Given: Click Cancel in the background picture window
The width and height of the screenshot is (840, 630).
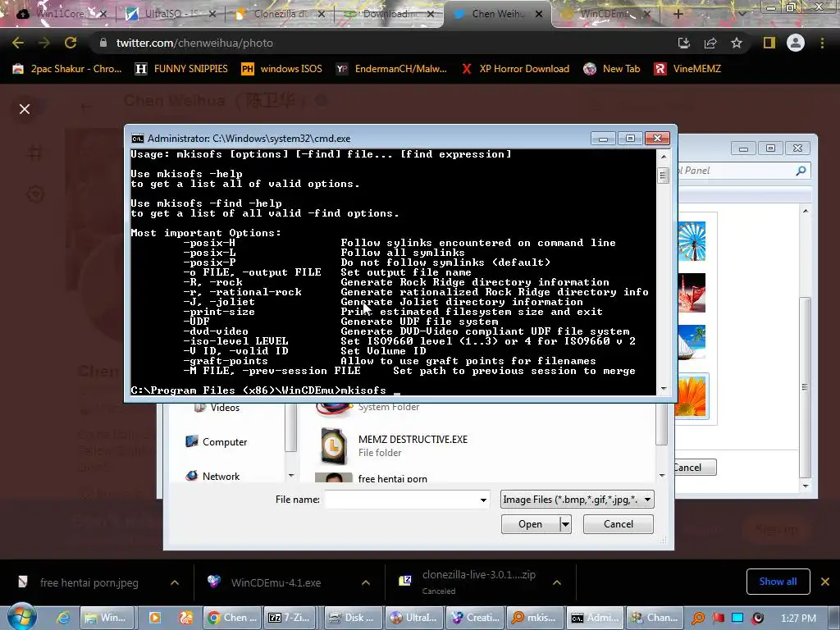Looking at the screenshot, I should click(695, 468).
